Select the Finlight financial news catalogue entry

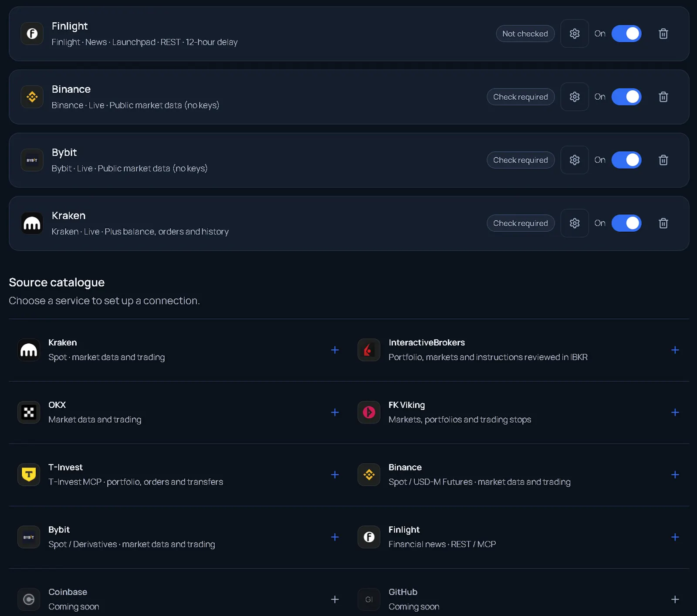pyautogui.click(x=519, y=537)
